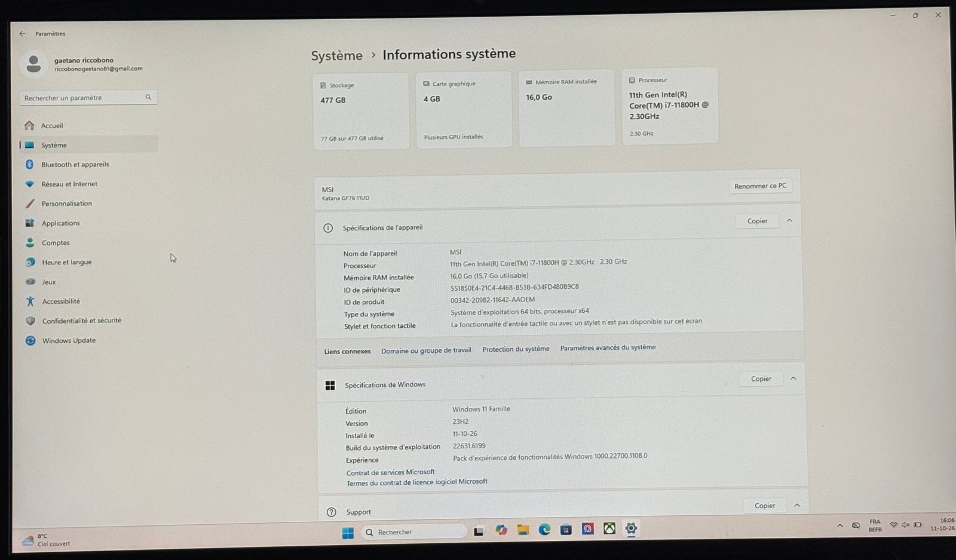Open Contrat de services Microsoft link
This screenshot has width=956, height=560.
[391, 472]
